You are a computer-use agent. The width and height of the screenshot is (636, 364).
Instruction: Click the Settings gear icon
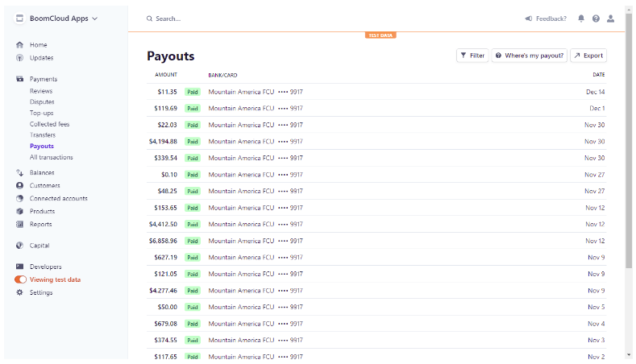(x=19, y=292)
